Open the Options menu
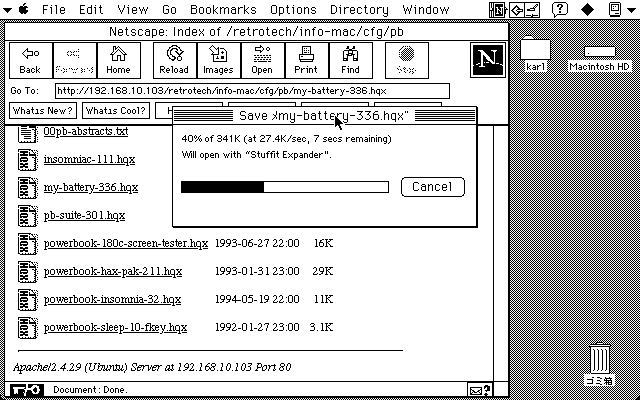 (x=293, y=9)
